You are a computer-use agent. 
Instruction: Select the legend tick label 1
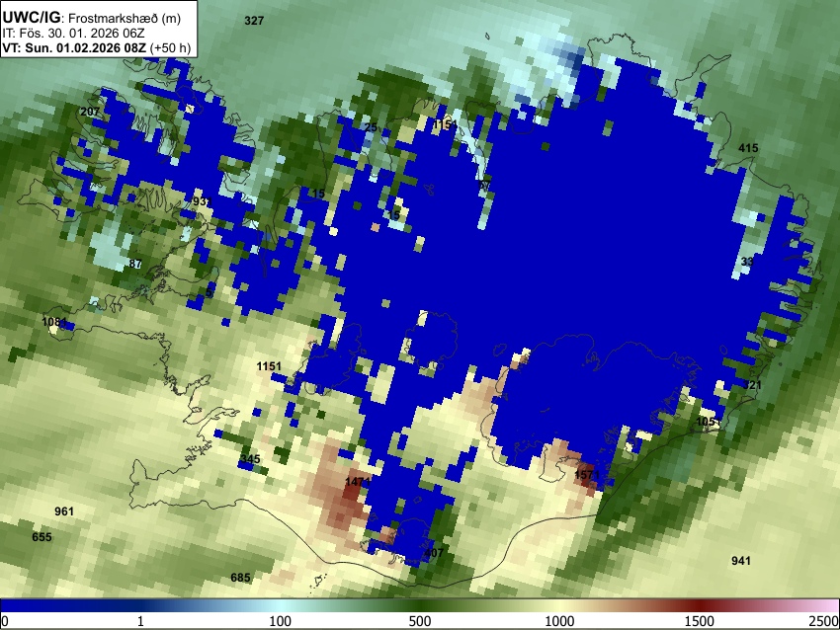tap(141, 621)
